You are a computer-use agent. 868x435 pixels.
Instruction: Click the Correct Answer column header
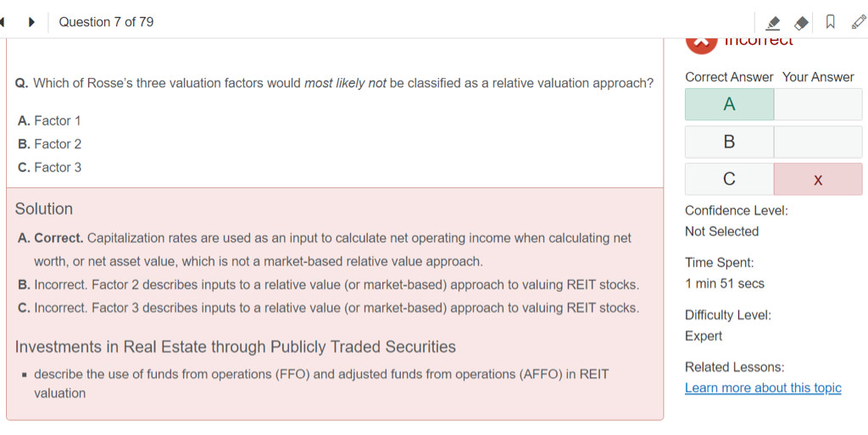pyautogui.click(x=729, y=77)
